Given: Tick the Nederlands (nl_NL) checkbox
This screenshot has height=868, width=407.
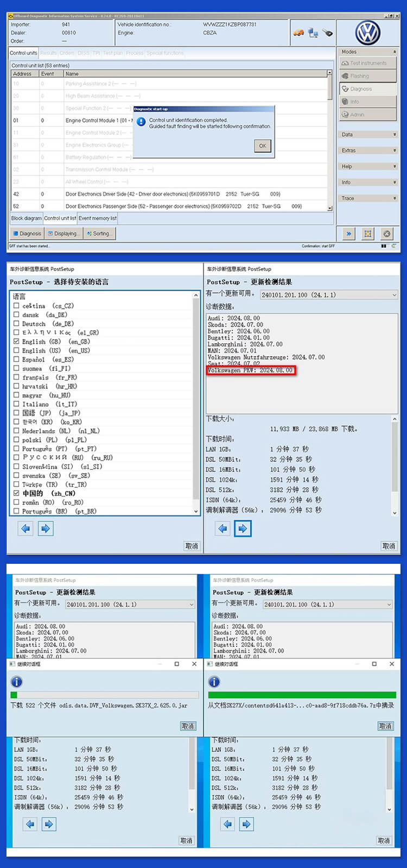Looking at the screenshot, I should [x=16, y=431].
